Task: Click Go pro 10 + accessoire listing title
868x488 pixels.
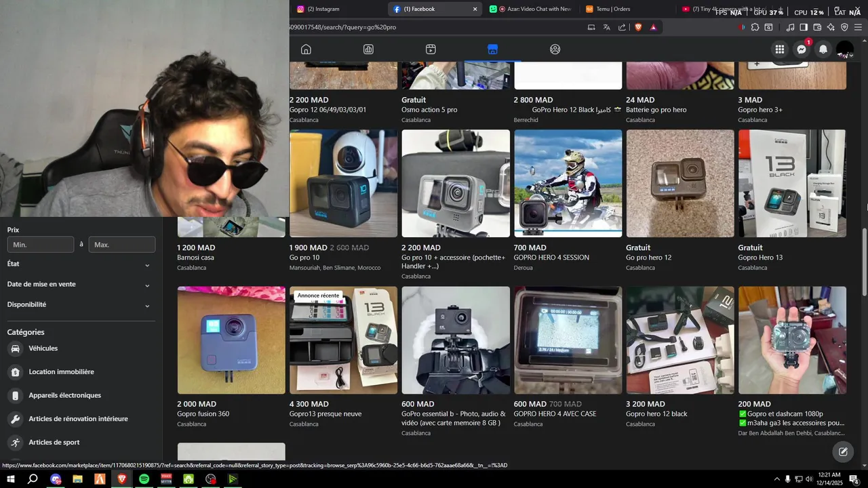Action: pos(453,262)
